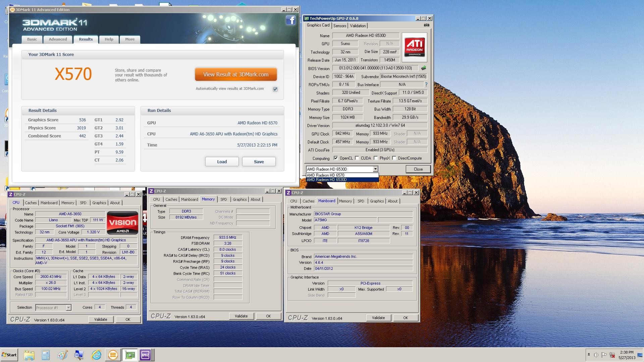This screenshot has width=644, height=362.
Task: Click Bus Interface question mark icon
Action: click(426, 84)
